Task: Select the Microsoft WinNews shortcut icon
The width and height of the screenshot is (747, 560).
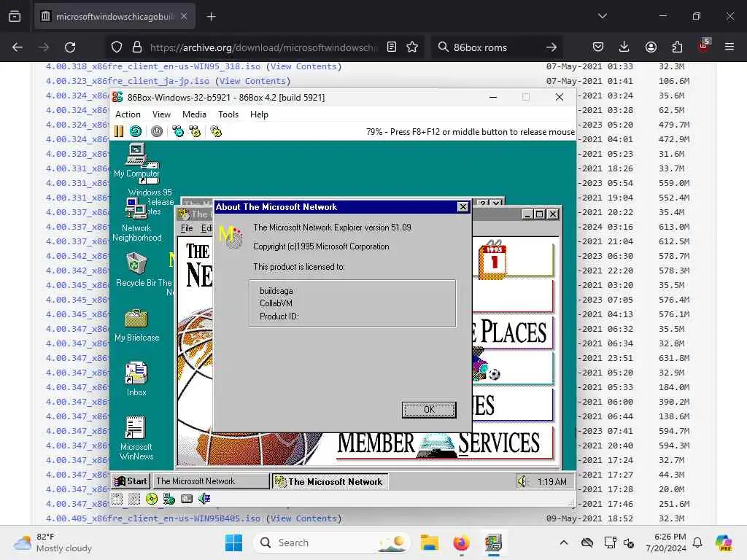Action: click(136, 438)
